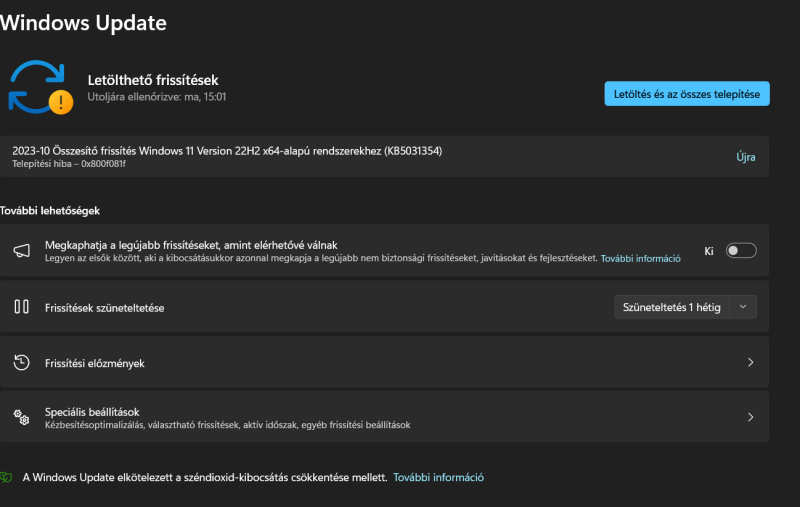Open the Speciális beállítások row

(x=384, y=417)
